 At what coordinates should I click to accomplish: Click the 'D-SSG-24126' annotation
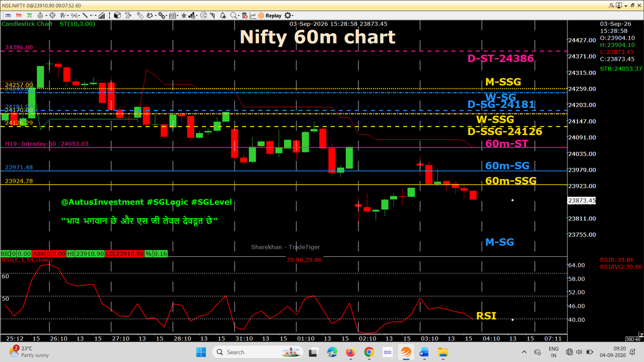click(x=504, y=131)
